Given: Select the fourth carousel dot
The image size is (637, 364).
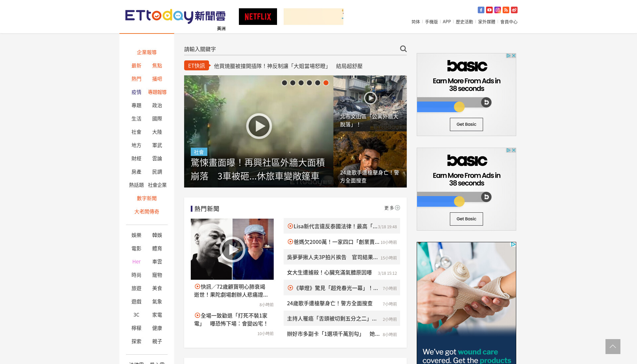Looking at the screenshot, I should tap(309, 83).
